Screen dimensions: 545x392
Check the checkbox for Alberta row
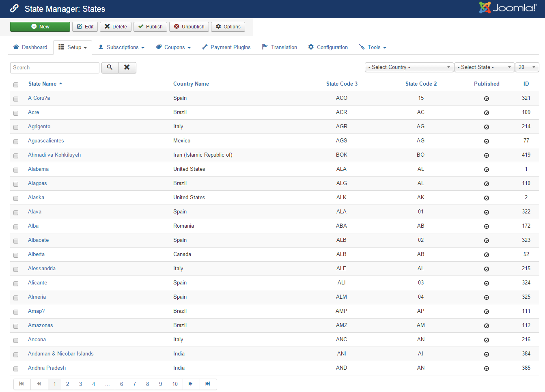click(16, 255)
